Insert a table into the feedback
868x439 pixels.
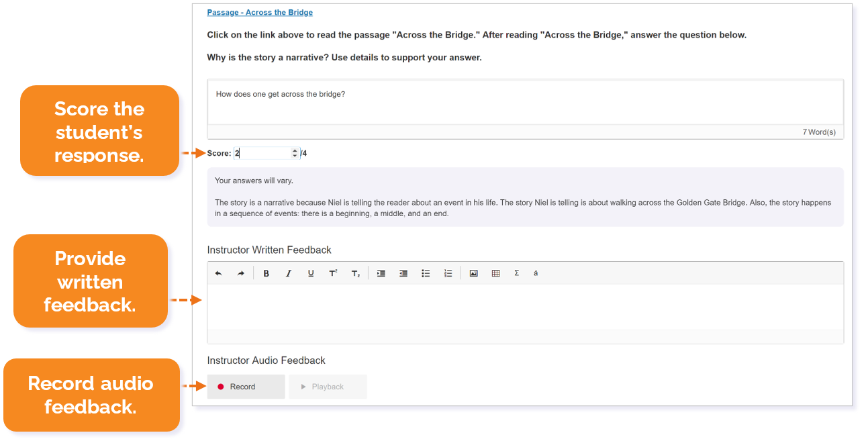click(495, 273)
